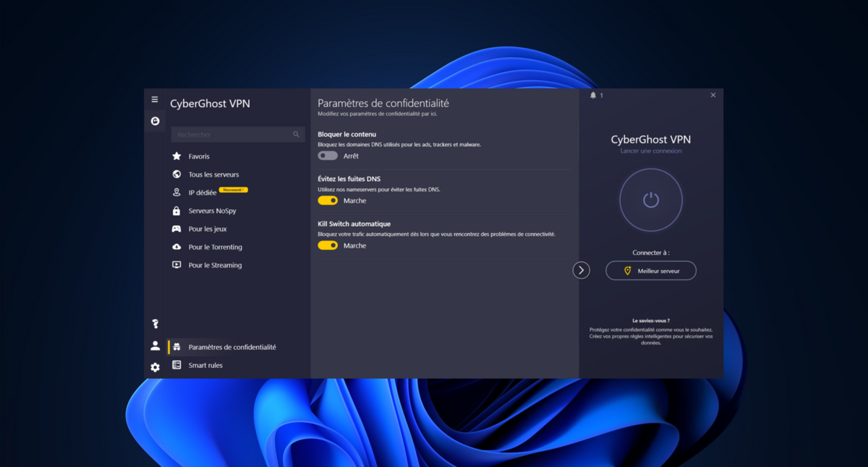Click the Smart rules list icon
Image resolution: width=868 pixels, height=467 pixels.
tap(176, 366)
